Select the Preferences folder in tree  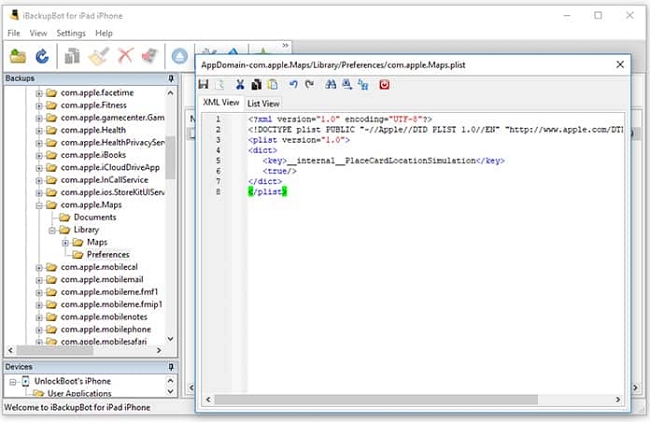pos(107,254)
